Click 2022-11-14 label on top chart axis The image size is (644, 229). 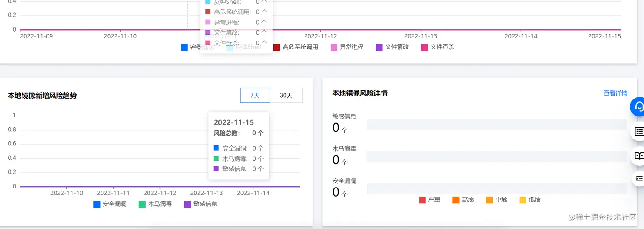pyautogui.click(x=521, y=36)
